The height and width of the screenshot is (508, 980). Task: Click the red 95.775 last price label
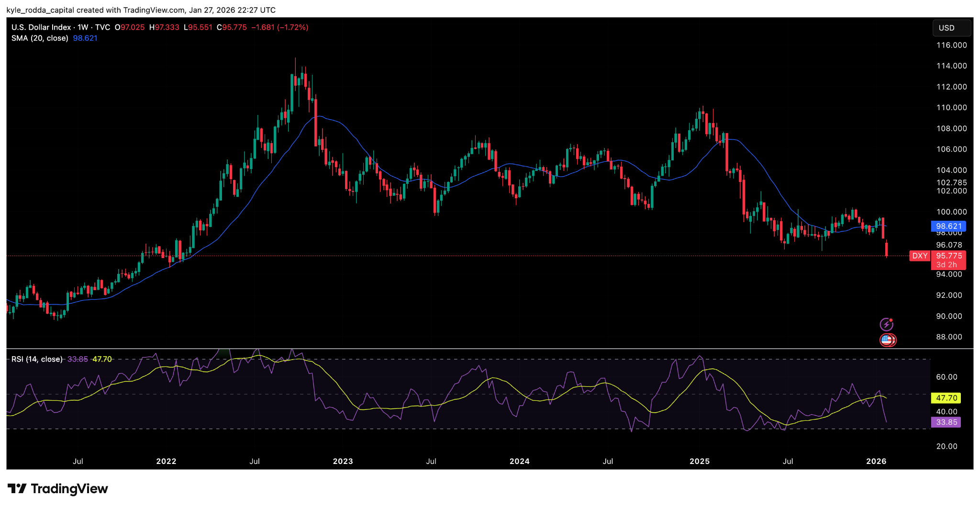click(948, 256)
